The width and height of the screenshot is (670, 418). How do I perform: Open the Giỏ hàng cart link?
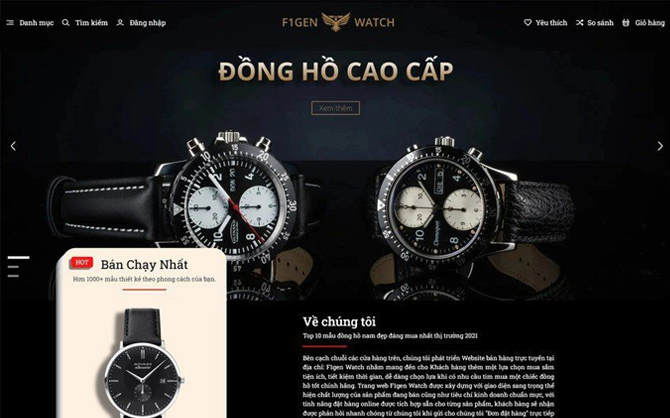(649, 23)
